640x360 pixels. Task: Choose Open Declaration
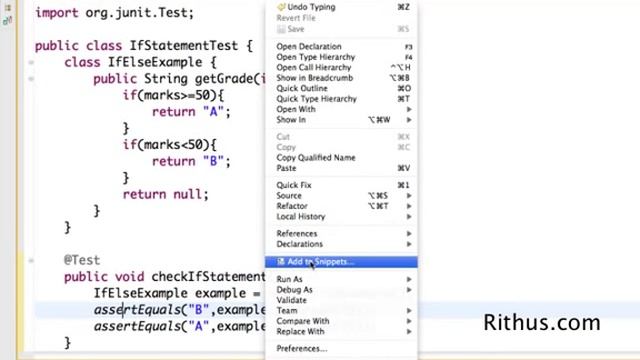[x=341, y=47]
